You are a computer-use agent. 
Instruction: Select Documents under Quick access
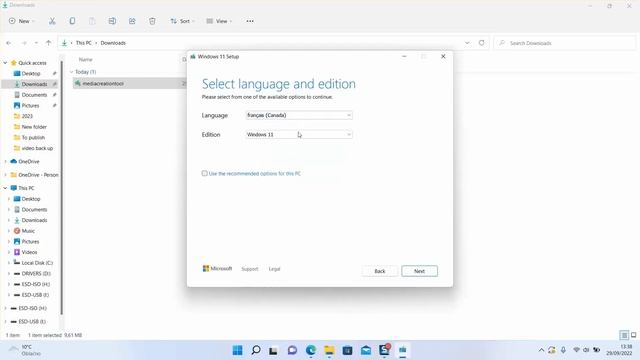pos(34,95)
